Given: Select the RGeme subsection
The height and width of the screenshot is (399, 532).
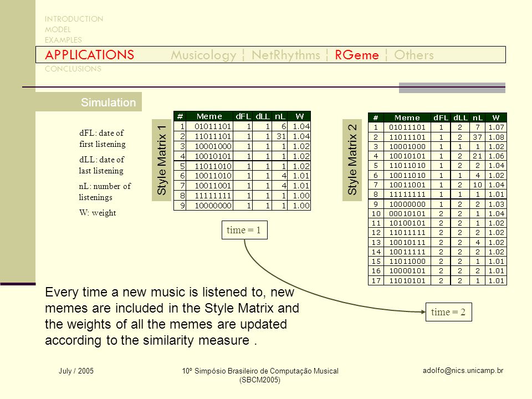Looking at the screenshot, I should point(356,55).
